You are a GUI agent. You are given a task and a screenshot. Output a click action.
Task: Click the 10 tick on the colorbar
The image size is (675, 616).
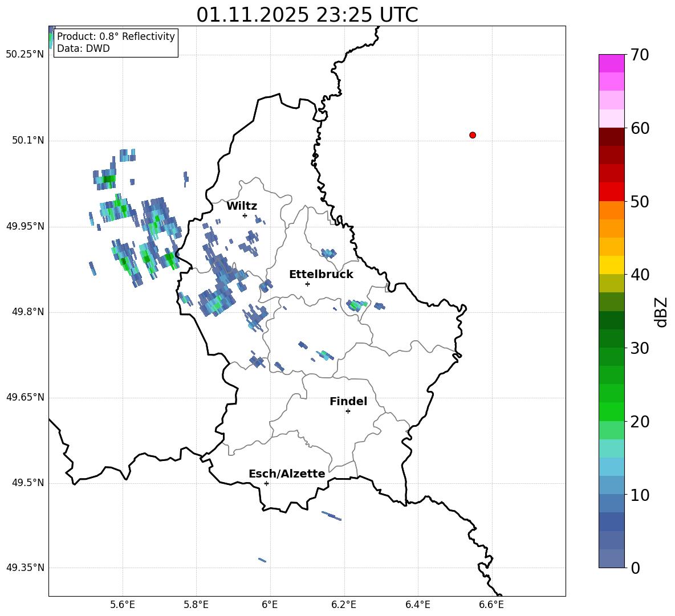coord(640,495)
